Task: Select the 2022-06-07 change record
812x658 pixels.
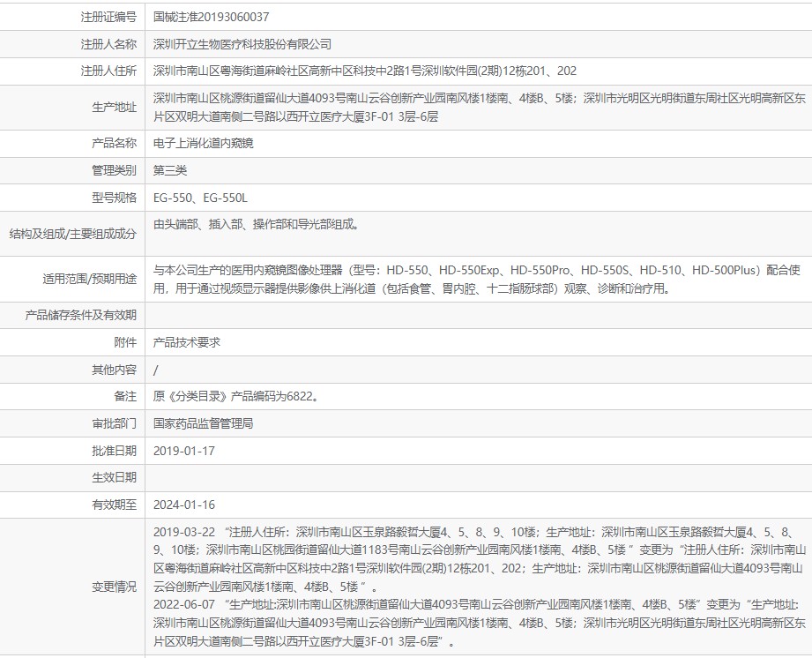Action: 480,623
